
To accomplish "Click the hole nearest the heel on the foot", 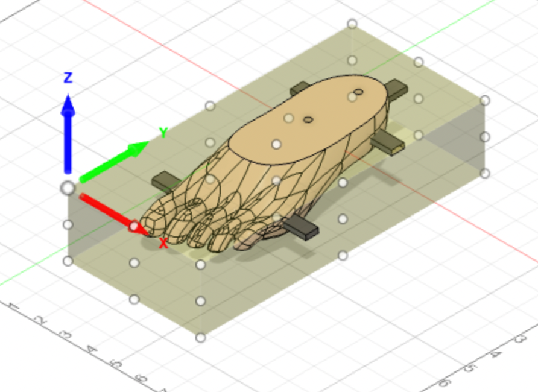I will 358,92.
